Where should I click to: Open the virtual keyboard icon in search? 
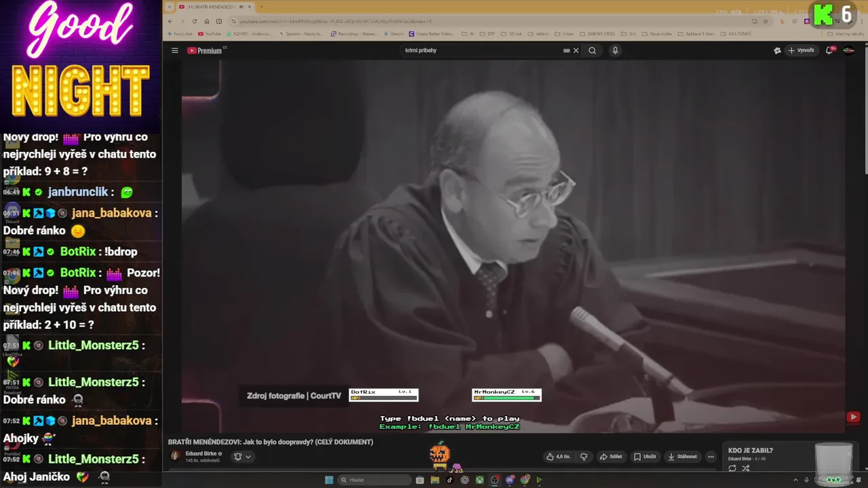[x=566, y=51]
